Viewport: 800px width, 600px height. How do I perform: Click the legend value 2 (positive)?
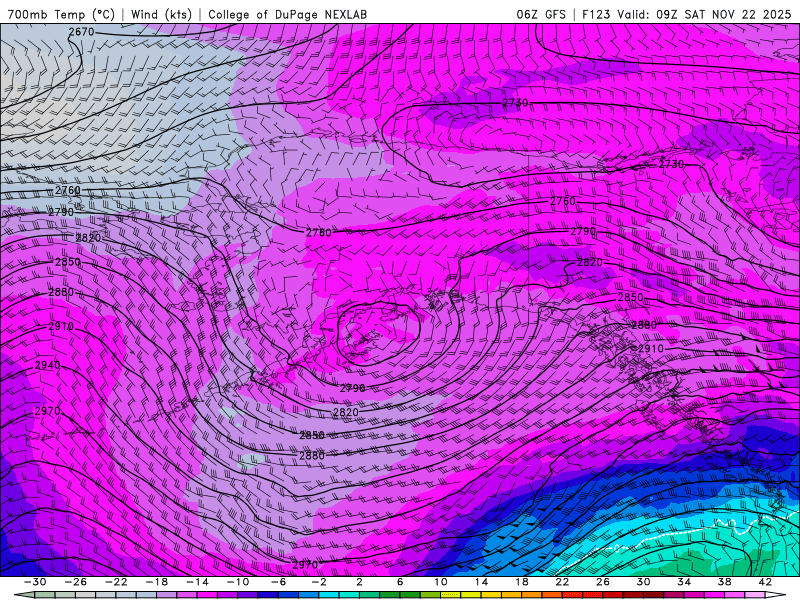click(359, 582)
